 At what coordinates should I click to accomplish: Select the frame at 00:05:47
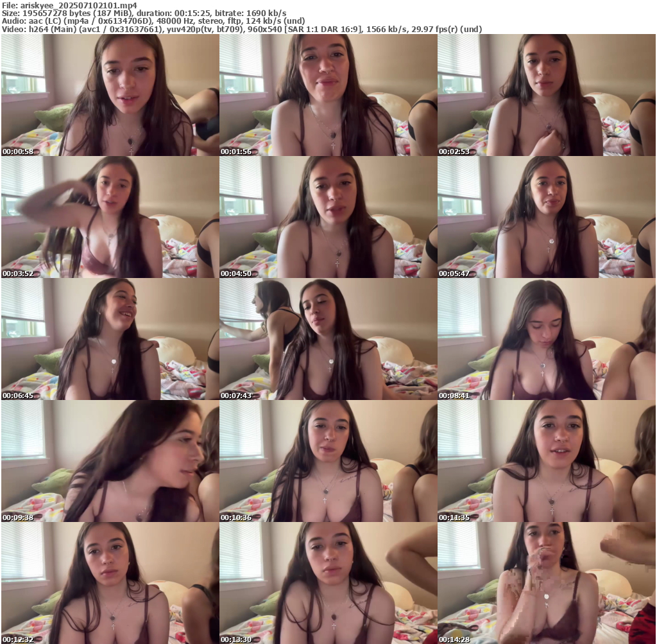[547, 217]
